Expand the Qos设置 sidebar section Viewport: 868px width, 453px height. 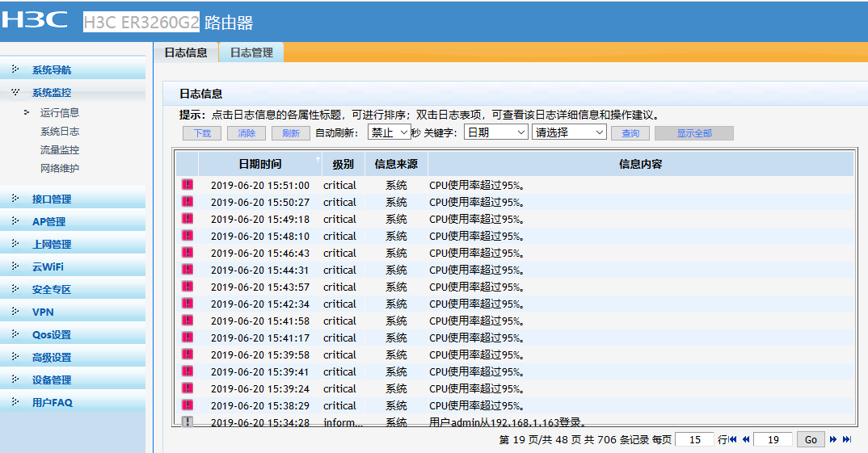coord(52,334)
